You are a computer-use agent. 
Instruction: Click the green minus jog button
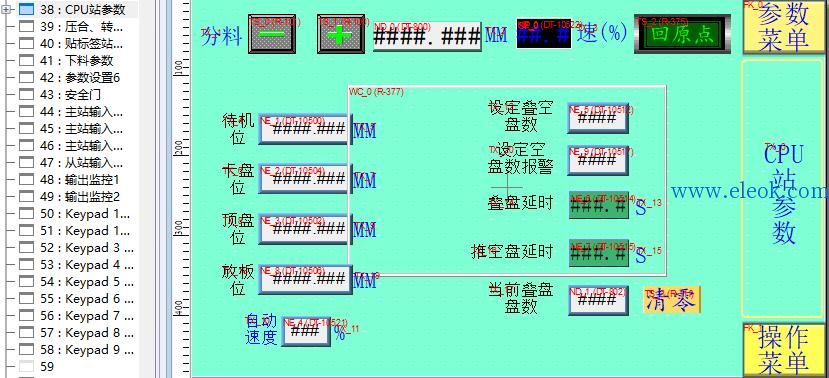[272, 35]
